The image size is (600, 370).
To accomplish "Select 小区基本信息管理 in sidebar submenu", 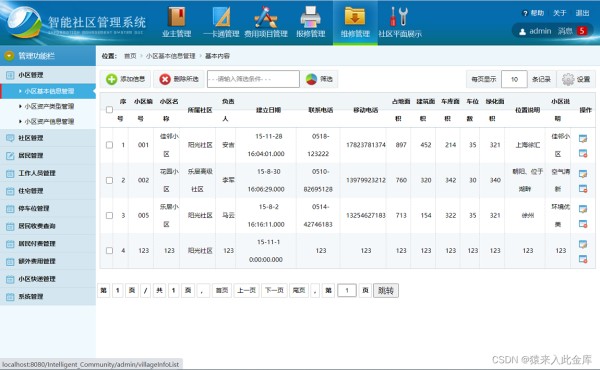I will 48,91.
